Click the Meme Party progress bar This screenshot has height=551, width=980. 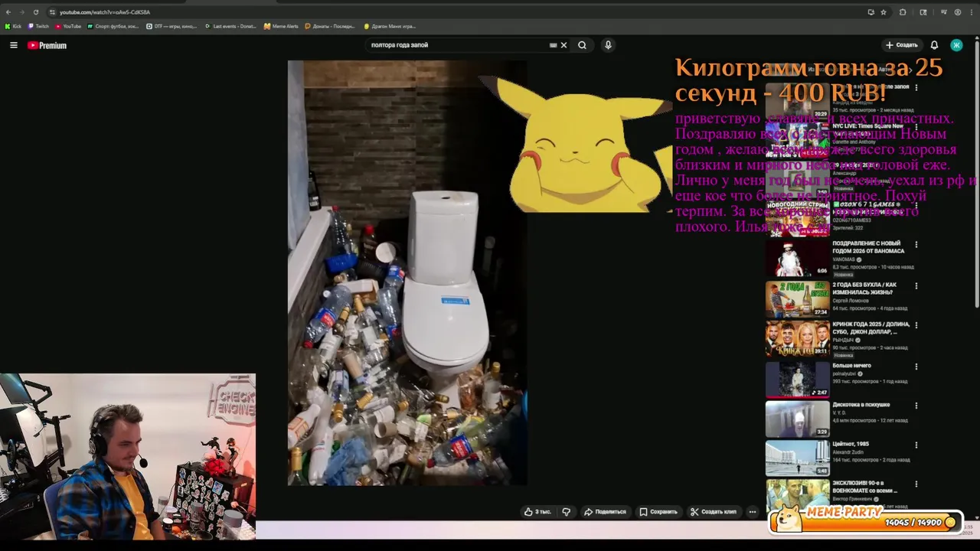pos(866,522)
